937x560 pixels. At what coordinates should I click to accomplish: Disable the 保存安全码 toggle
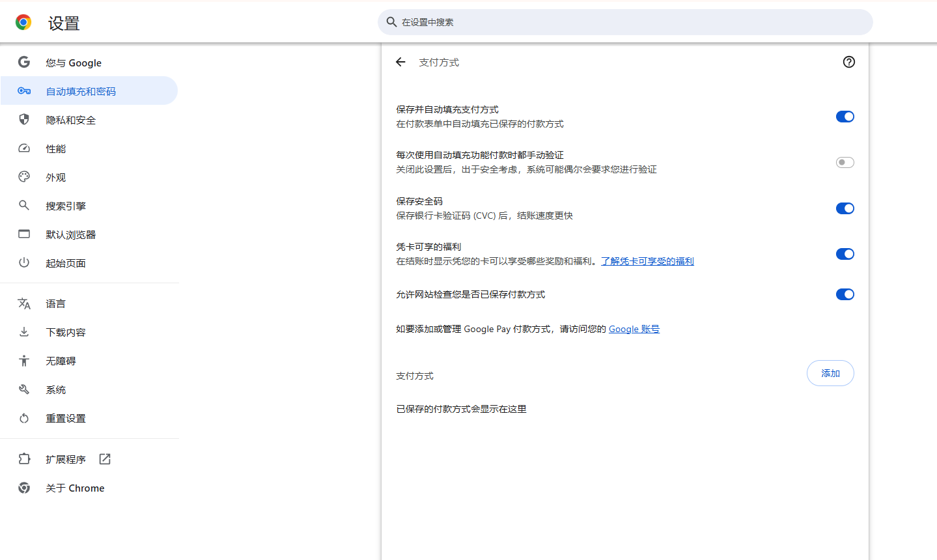(845, 208)
